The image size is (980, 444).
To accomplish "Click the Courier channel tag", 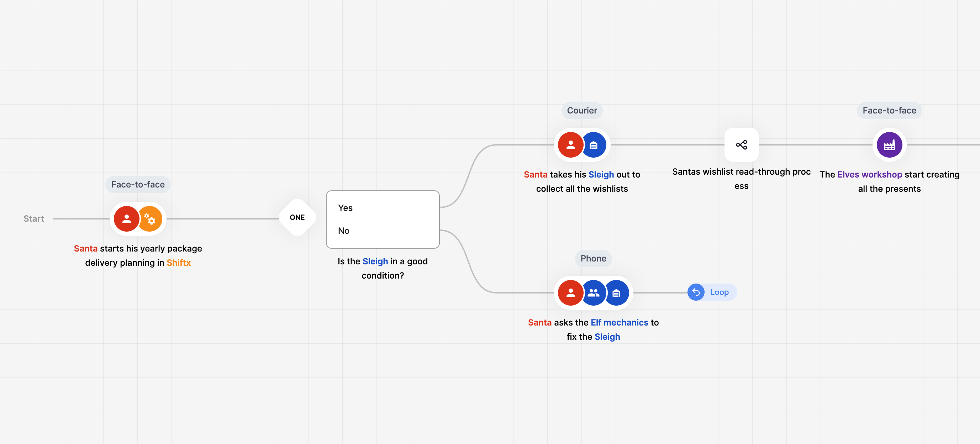I will [582, 110].
